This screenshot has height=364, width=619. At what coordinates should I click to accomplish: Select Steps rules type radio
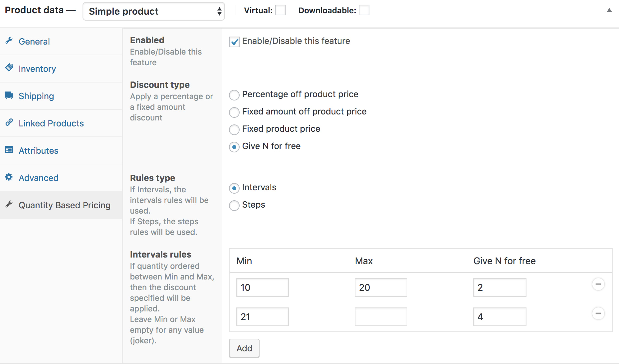pyautogui.click(x=234, y=205)
